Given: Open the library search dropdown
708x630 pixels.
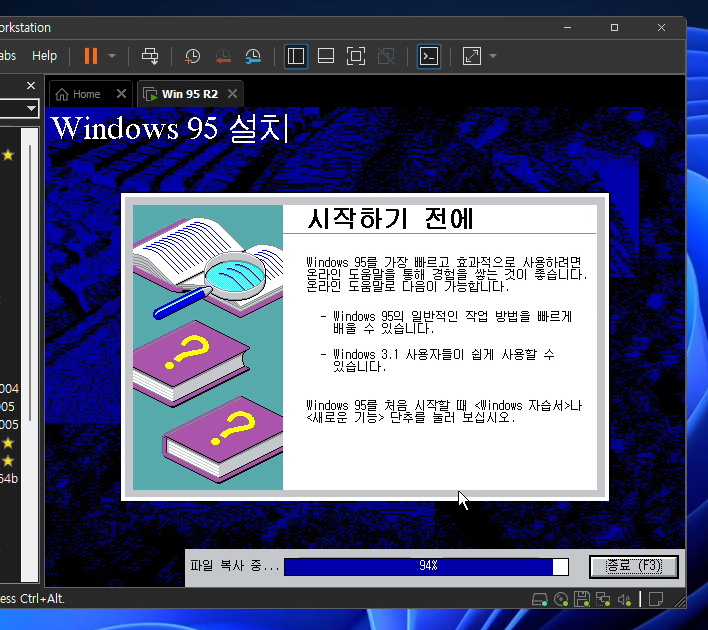Looking at the screenshot, I should point(31,108).
